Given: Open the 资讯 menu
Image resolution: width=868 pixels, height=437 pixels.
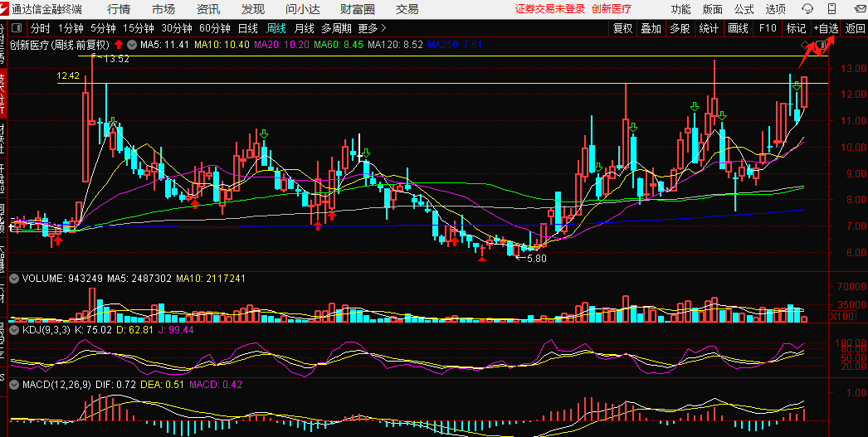Looking at the screenshot, I should pos(207,9).
